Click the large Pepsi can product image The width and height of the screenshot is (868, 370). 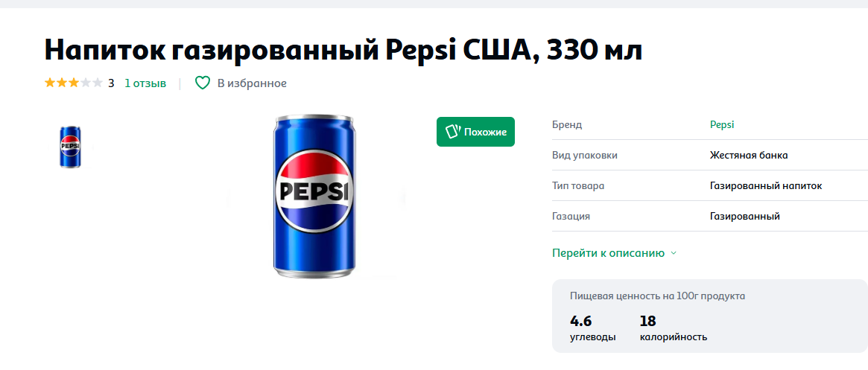314,197
